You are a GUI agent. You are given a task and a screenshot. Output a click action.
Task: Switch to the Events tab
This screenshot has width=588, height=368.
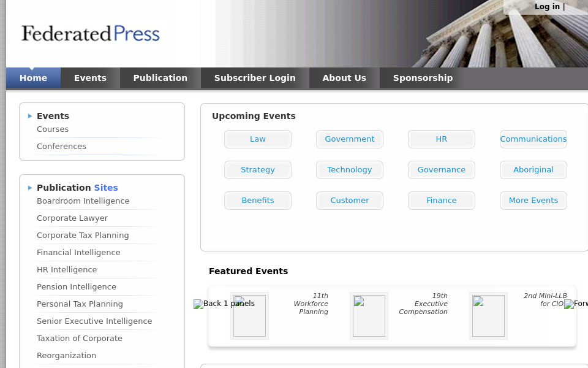(89, 78)
